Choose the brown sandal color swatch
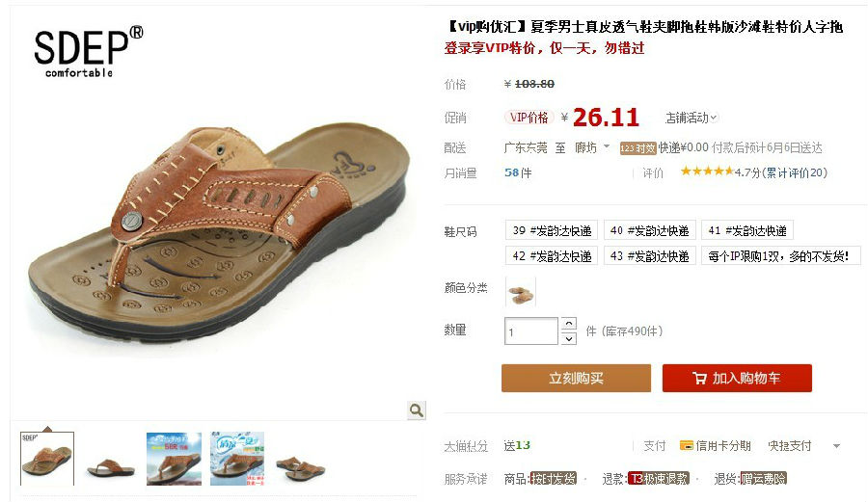 [x=521, y=292]
